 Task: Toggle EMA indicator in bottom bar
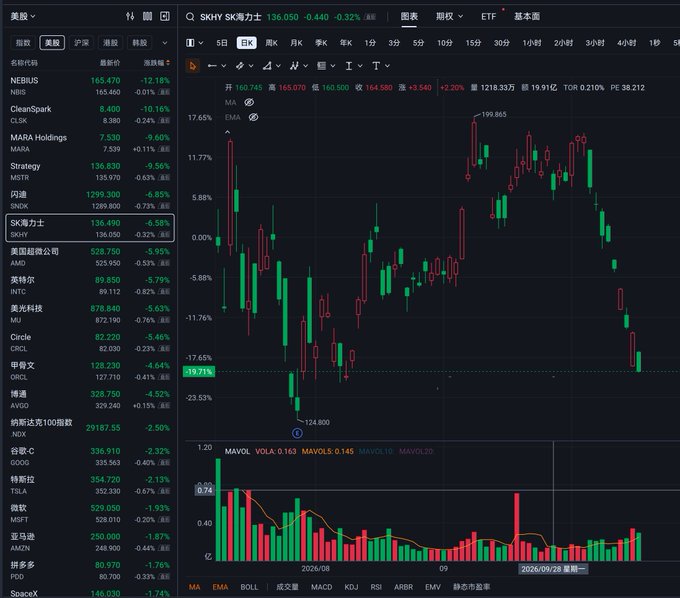pos(220,587)
